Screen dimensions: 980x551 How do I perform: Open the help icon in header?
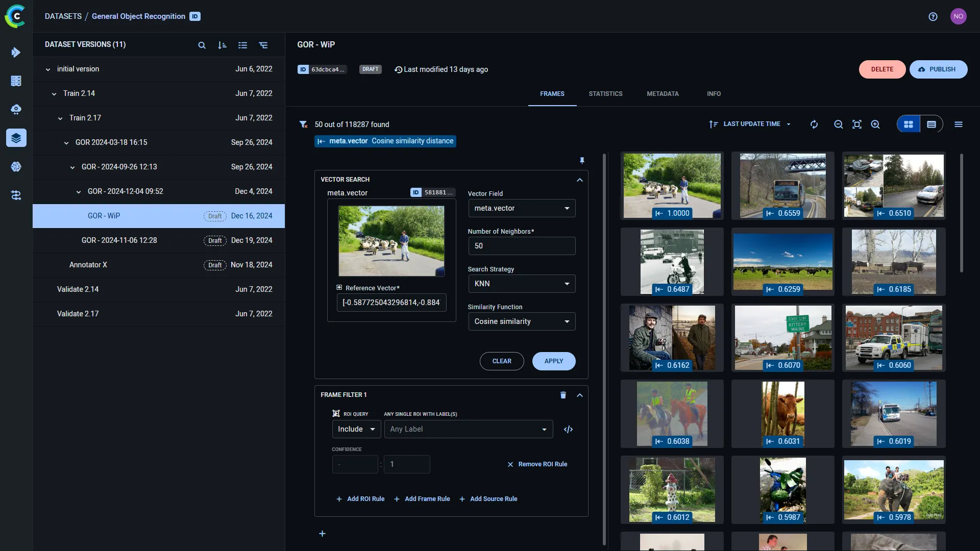point(933,17)
